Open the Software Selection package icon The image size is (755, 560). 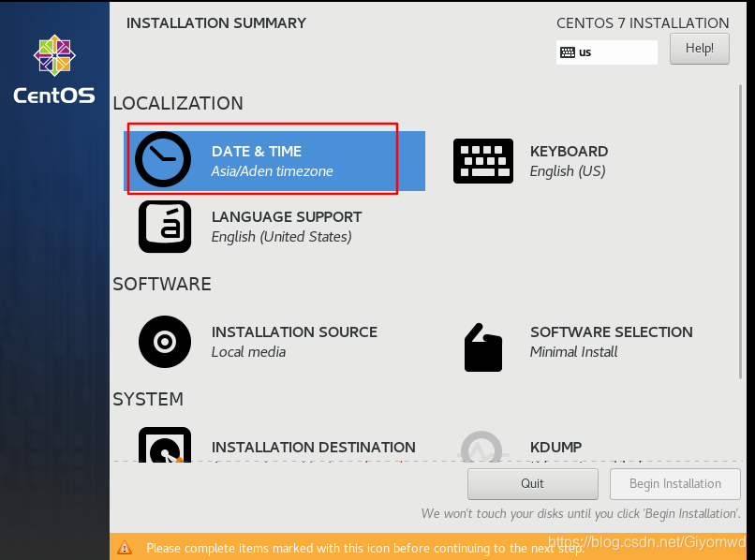pos(483,347)
